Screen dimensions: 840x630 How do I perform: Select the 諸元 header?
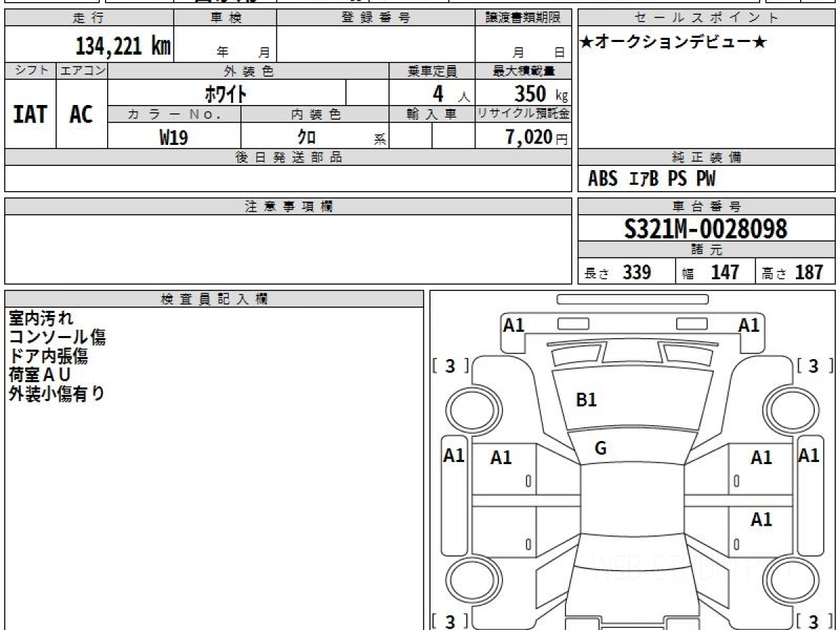707,250
